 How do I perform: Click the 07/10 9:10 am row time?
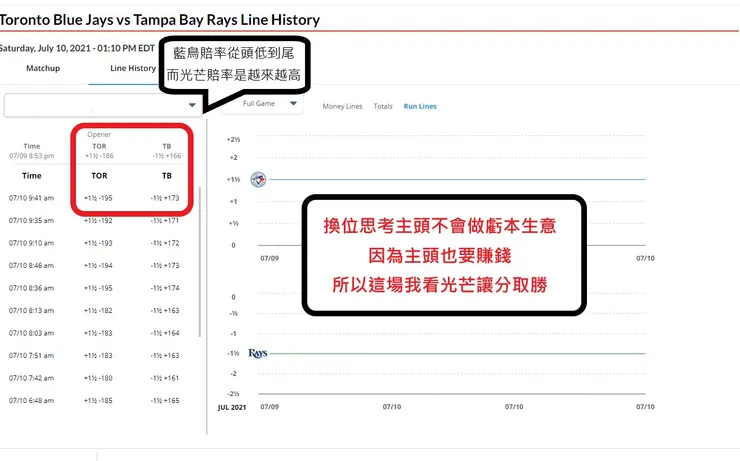click(x=31, y=243)
